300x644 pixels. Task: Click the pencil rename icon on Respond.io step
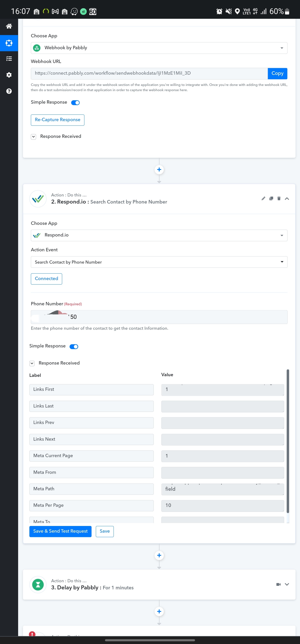click(263, 199)
